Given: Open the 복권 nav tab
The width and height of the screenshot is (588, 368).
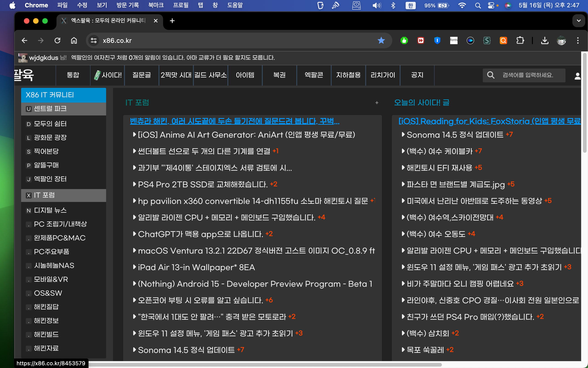Looking at the screenshot, I should [280, 75].
